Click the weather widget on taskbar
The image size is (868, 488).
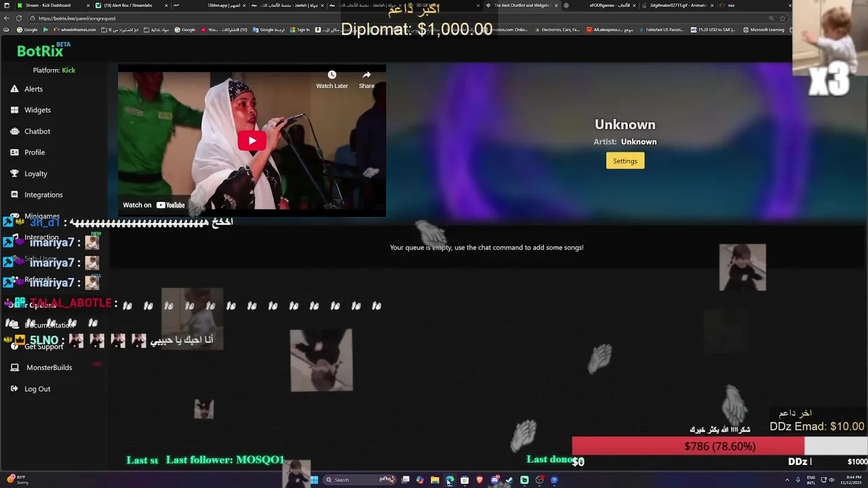coord(16,480)
